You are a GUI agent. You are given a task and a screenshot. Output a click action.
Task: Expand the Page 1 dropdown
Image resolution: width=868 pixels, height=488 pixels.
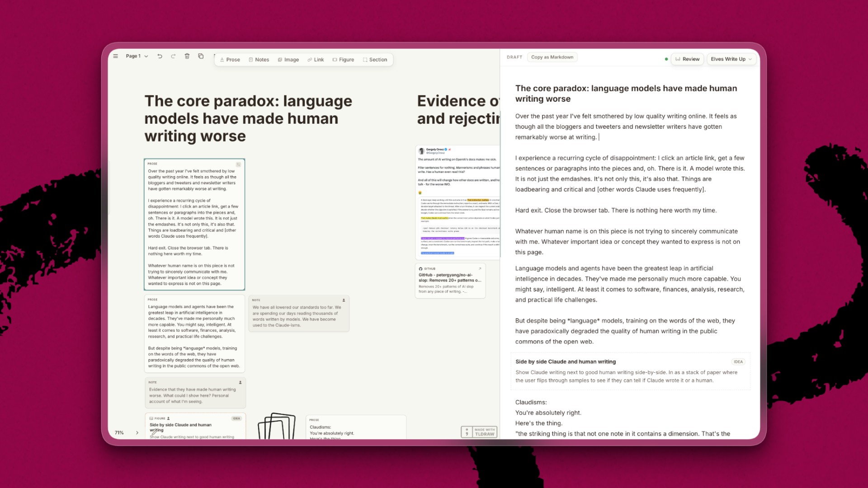137,56
